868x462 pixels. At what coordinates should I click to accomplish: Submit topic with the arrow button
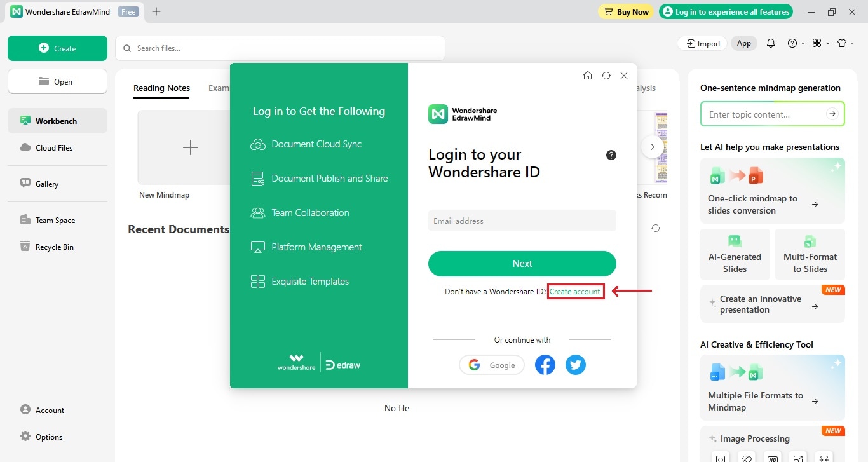point(832,114)
